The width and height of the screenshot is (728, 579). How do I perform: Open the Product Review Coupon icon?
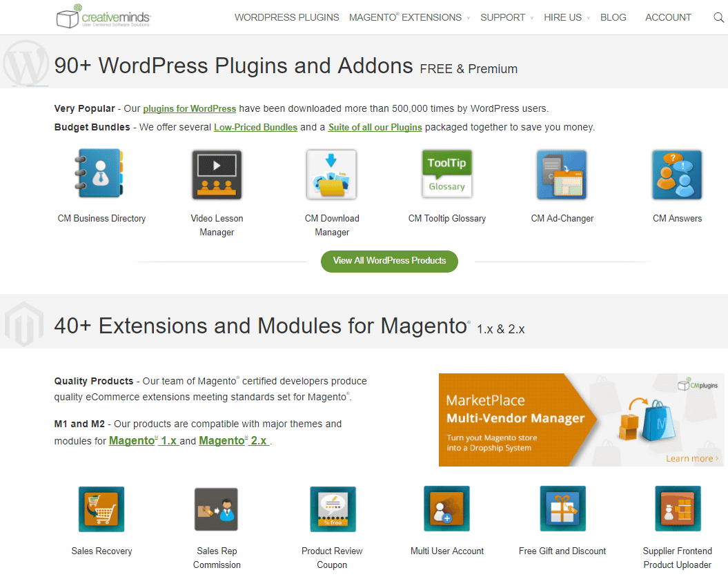pos(333,509)
